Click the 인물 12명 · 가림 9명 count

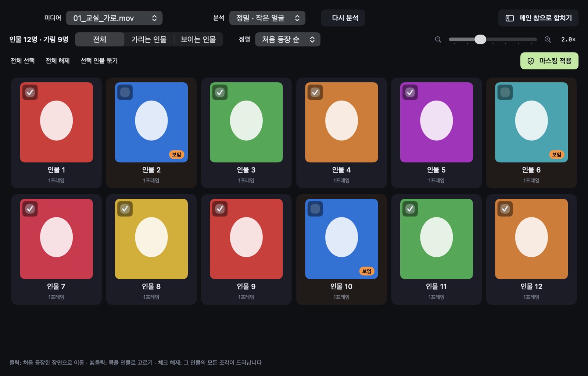(x=39, y=39)
